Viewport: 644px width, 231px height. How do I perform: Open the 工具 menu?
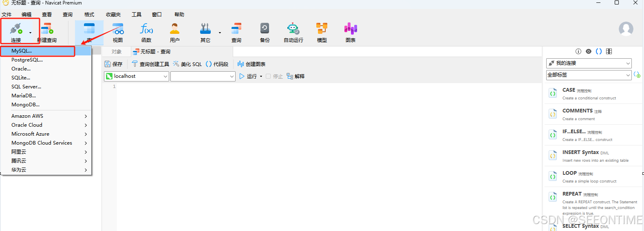(137, 15)
